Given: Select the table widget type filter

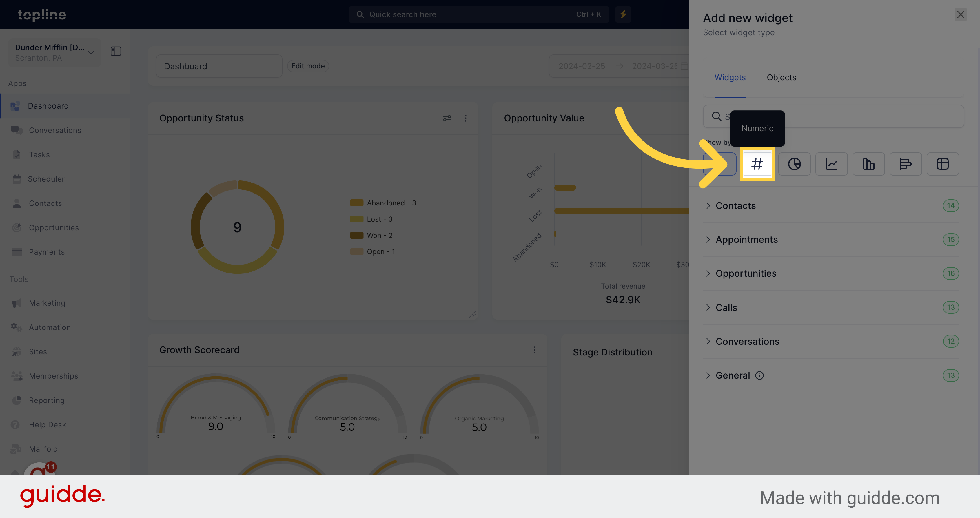Looking at the screenshot, I should click(x=943, y=164).
